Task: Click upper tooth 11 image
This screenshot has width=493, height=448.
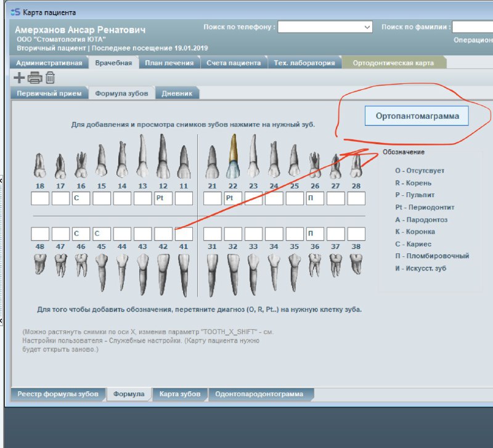Action: [183, 161]
